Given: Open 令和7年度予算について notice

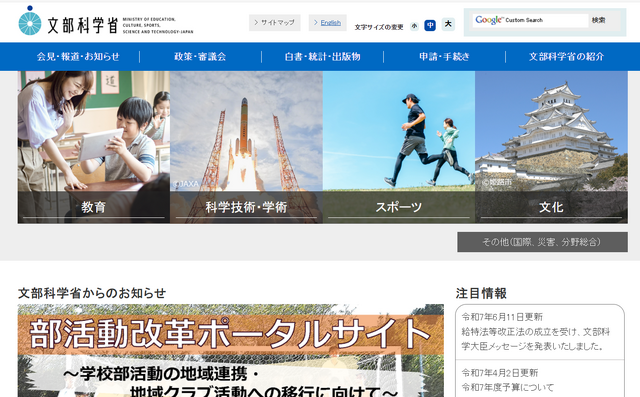Looking at the screenshot, I should pos(508,387).
